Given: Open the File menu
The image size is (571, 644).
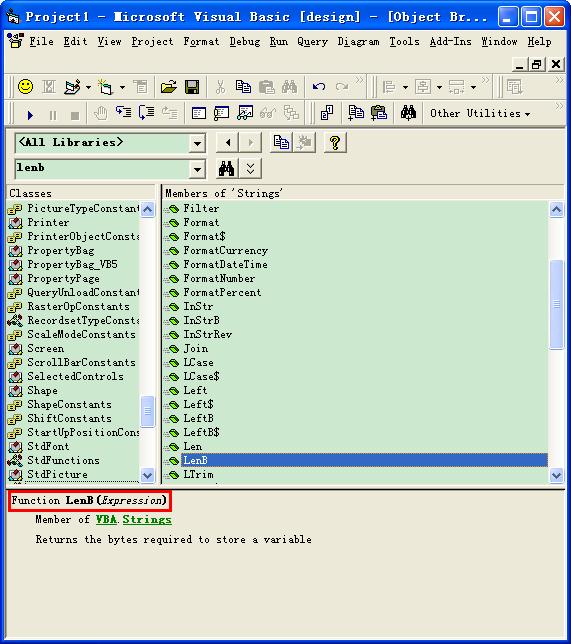Looking at the screenshot, I should point(41,41).
